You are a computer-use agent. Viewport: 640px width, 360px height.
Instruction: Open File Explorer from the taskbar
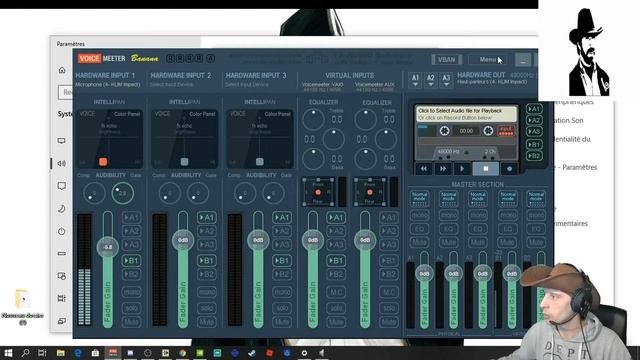(60, 353)
